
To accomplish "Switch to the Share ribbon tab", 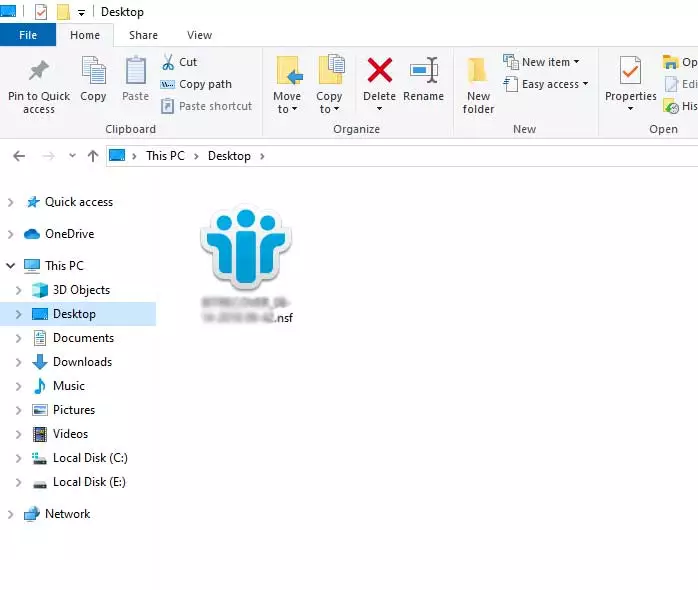I will [143, 35].
